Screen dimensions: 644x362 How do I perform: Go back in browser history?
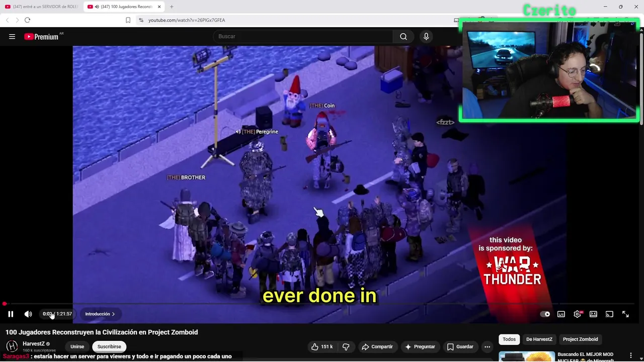(x=7, y=20)
